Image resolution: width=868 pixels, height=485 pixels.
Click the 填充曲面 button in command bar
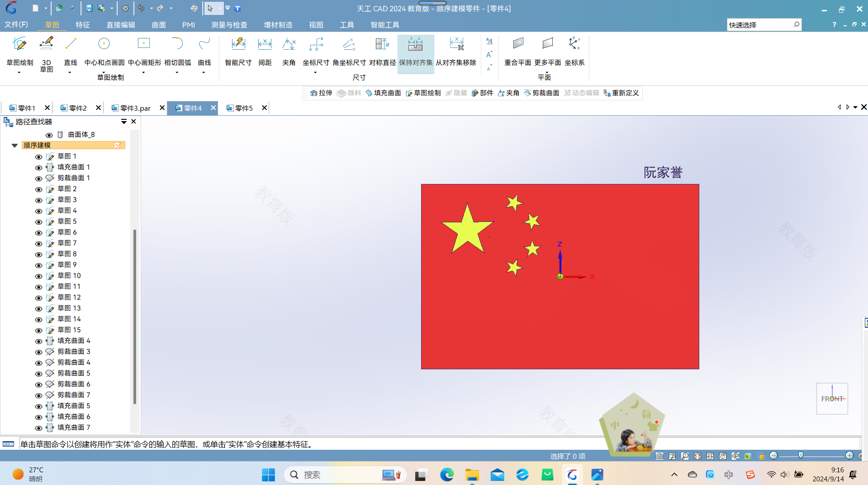click(x=383, y=93)
